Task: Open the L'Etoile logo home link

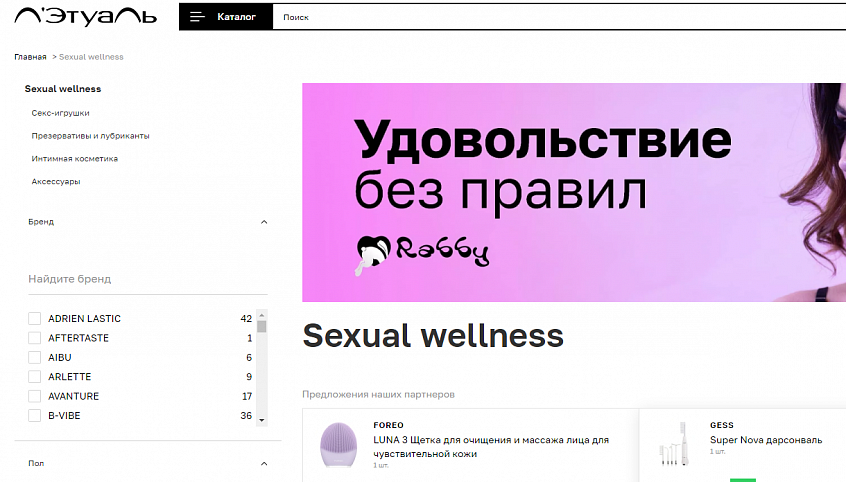Action: (85, 17)
